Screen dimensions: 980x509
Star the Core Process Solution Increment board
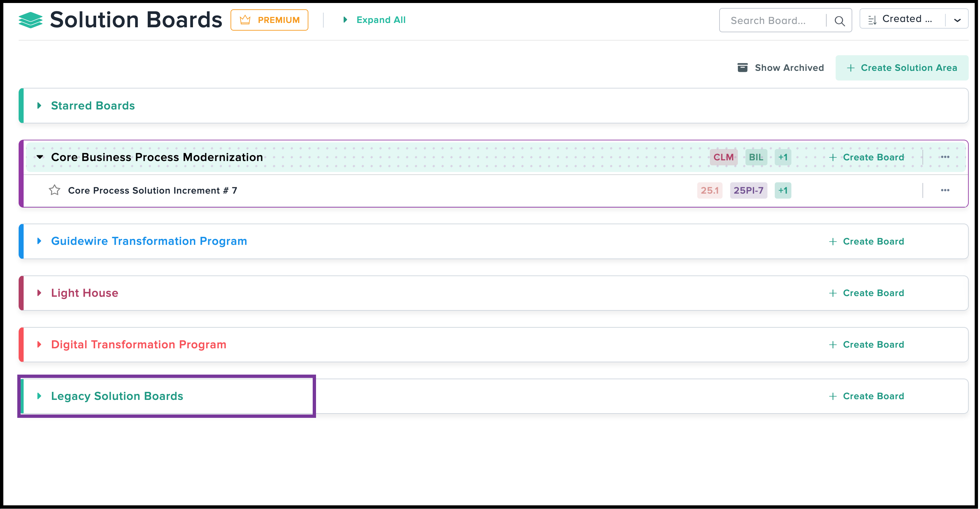coord(55,190)
